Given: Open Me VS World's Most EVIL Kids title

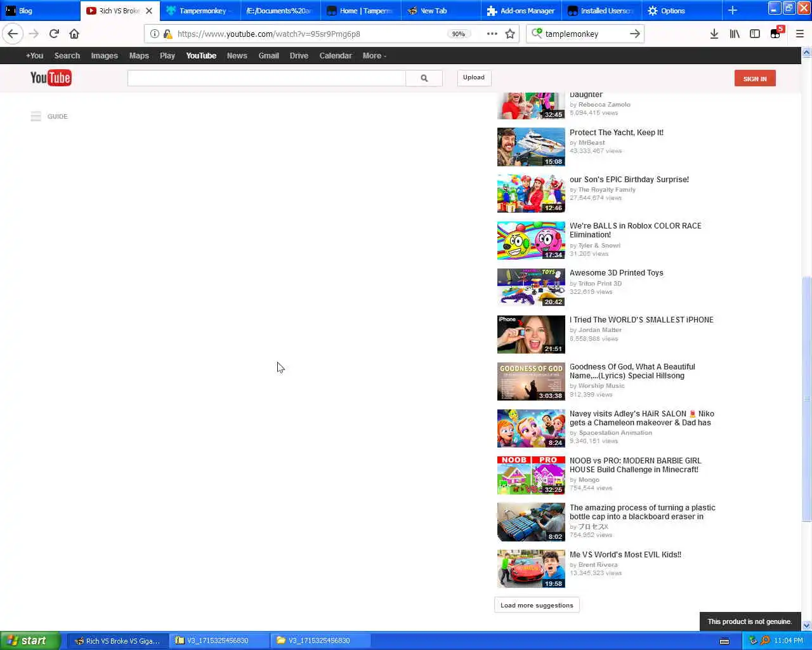Looking at the screenshot, I should 625,554.
